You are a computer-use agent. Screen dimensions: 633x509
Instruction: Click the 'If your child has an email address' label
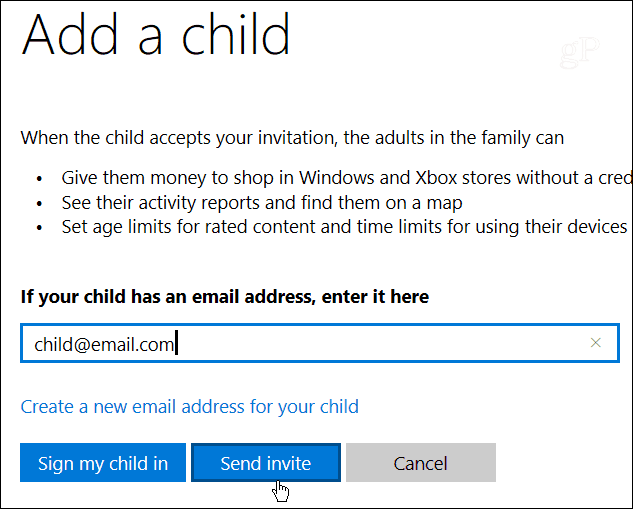[x=224, y=297]
